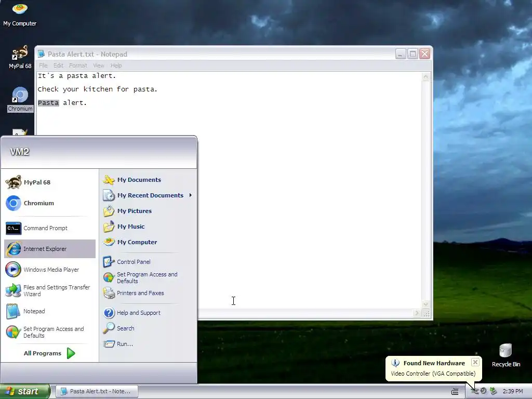Close the Pasta Alert Notepad window
Viewport: 532px width, 399px height.
click(425, 54)
